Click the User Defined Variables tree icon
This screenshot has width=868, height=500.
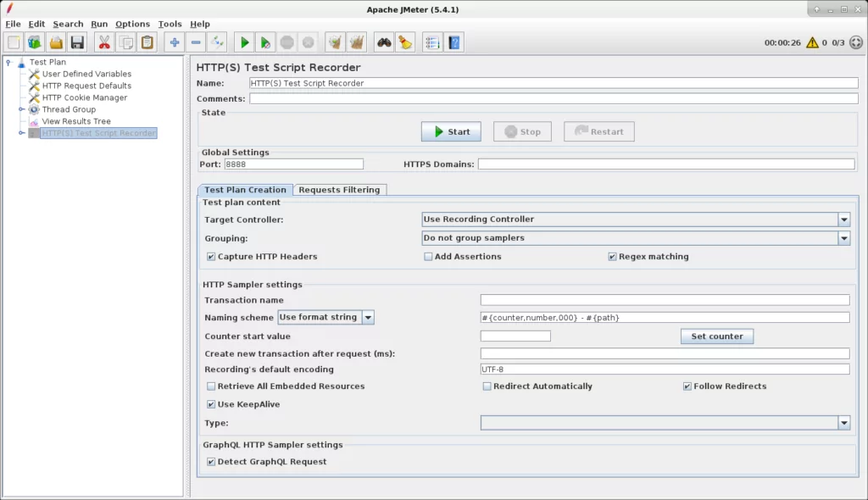coord(34,74)
